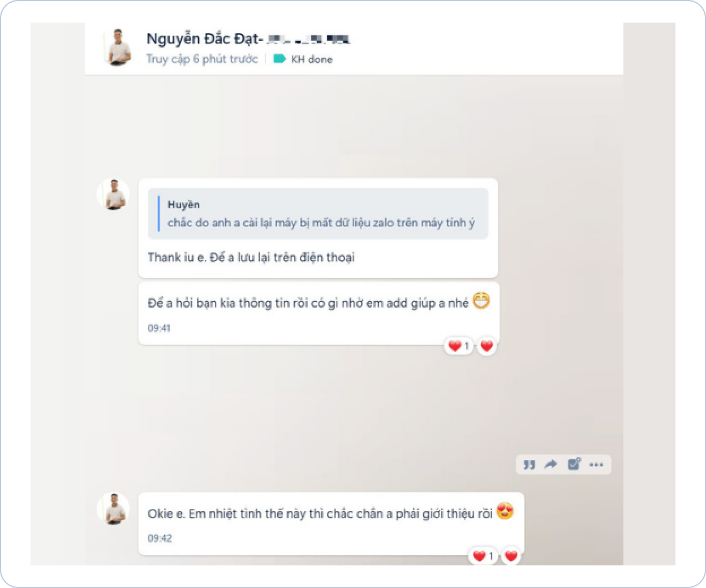The height and width of the screenshot is (588, 706).
Task: Click the edit note icon
Action: pyautogui.click(x=574, y=465)
